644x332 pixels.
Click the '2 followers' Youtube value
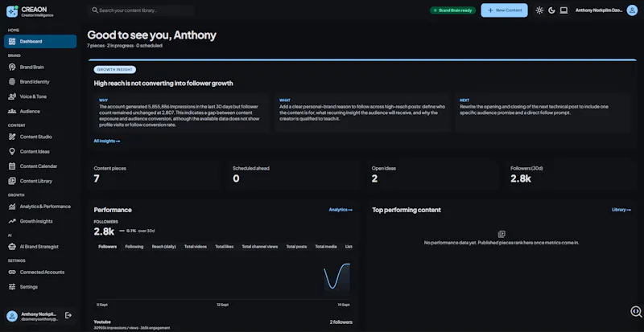pyautogui.click(x=341, y=322)
